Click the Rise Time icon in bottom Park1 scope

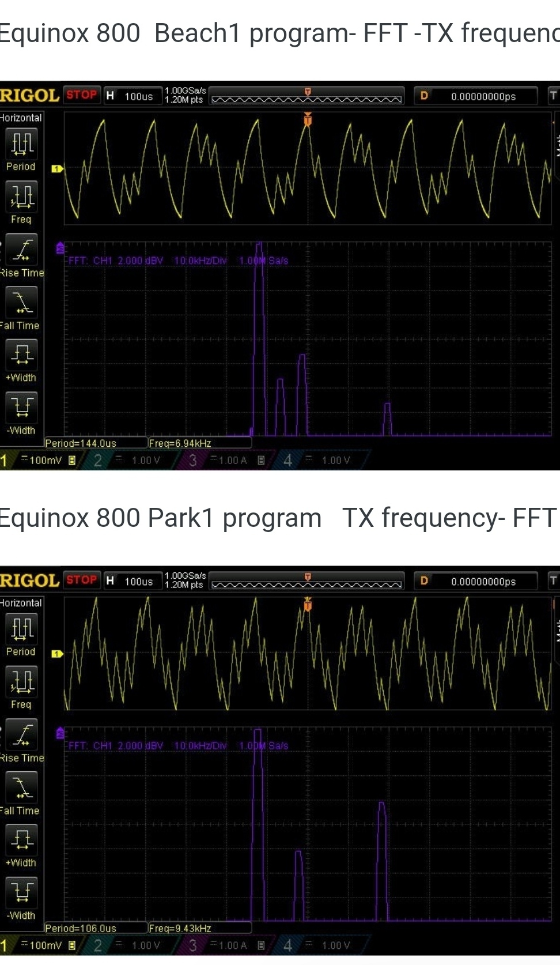point(21,736)
